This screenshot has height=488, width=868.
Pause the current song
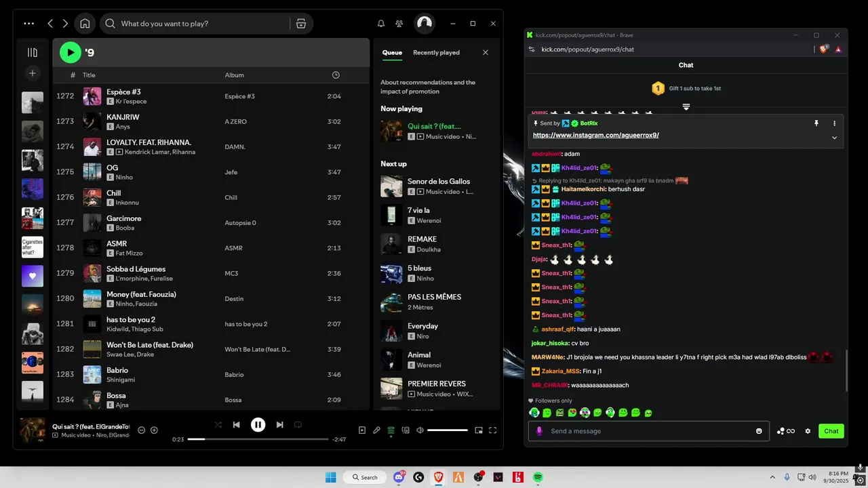point(258,425)
